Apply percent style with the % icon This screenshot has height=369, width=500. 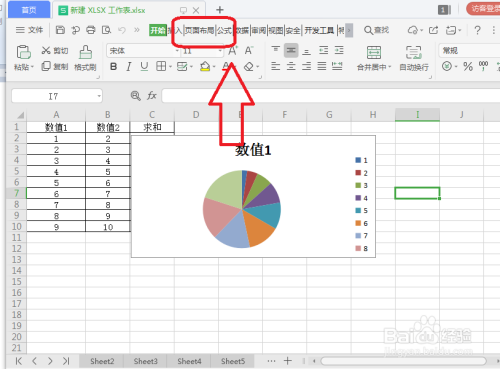pos(468,66)
